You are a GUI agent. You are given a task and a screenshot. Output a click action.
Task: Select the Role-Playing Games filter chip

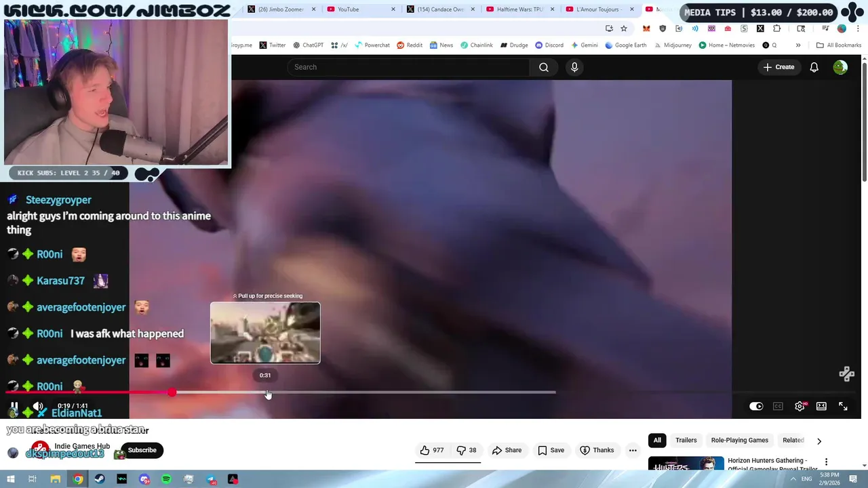point(739,440)
